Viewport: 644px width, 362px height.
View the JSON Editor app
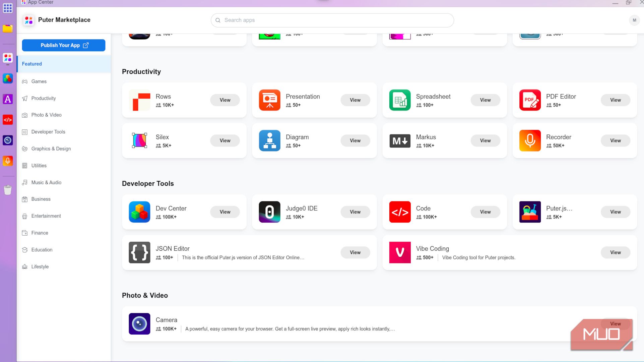coord(355,252)
